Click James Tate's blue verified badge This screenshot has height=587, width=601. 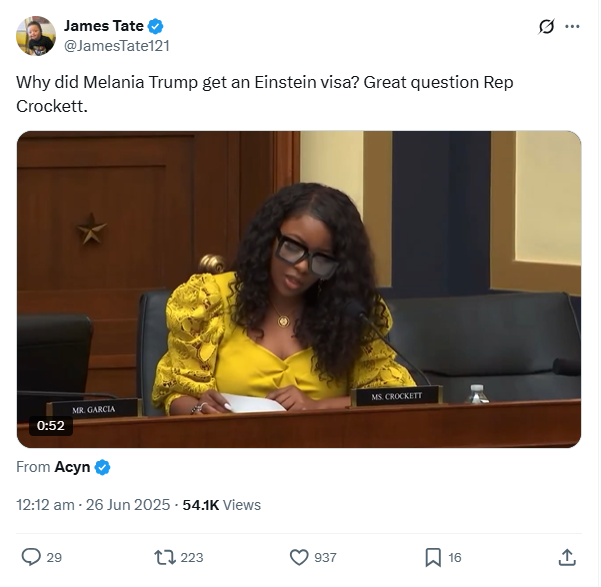[x=155, y=26]
